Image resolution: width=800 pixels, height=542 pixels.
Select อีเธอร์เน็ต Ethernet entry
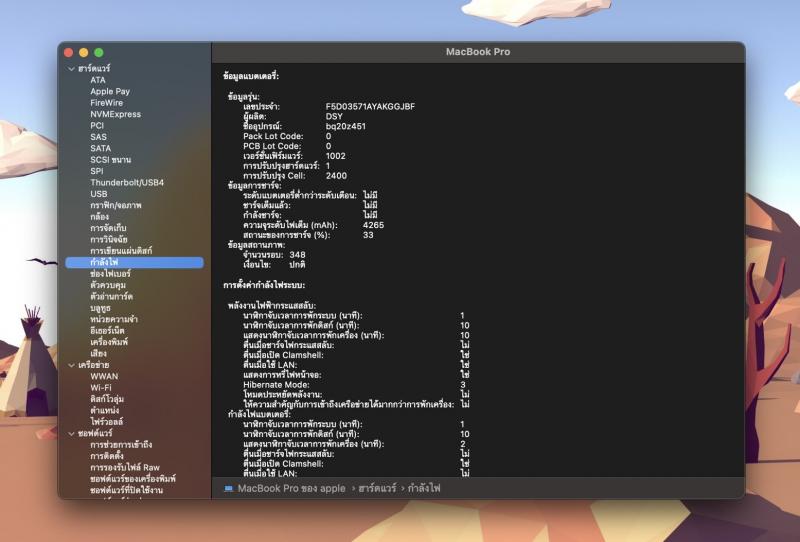click(107, 331)
